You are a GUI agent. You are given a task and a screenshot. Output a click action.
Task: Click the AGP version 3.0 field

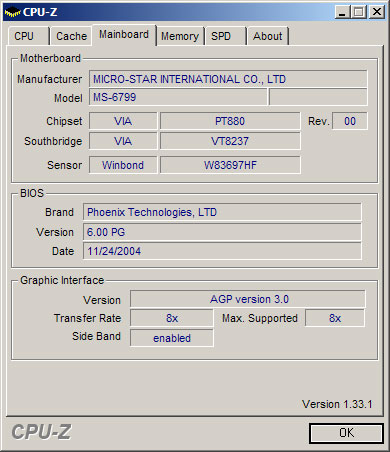pyautogui.click(x=248, y=299)
